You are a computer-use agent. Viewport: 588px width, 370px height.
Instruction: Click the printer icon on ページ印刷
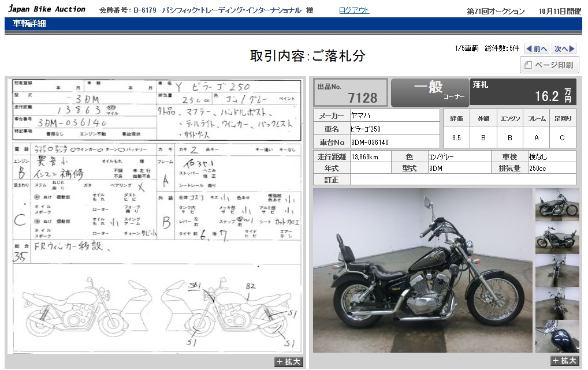click(528, 65)
